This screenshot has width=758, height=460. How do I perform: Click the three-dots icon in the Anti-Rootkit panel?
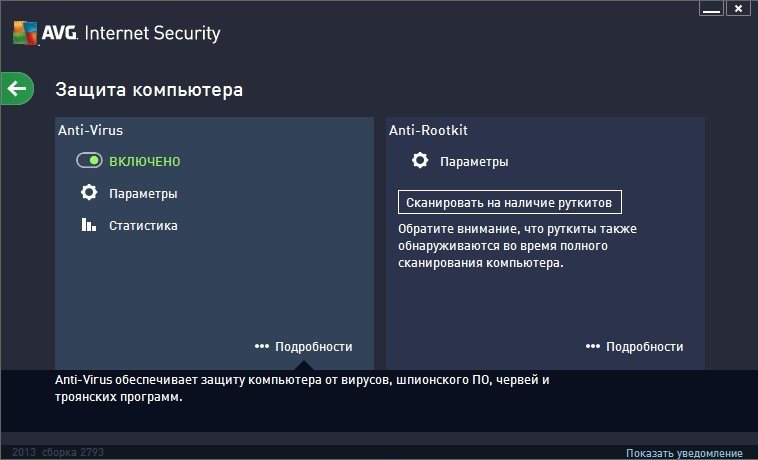tap(593, 346)
